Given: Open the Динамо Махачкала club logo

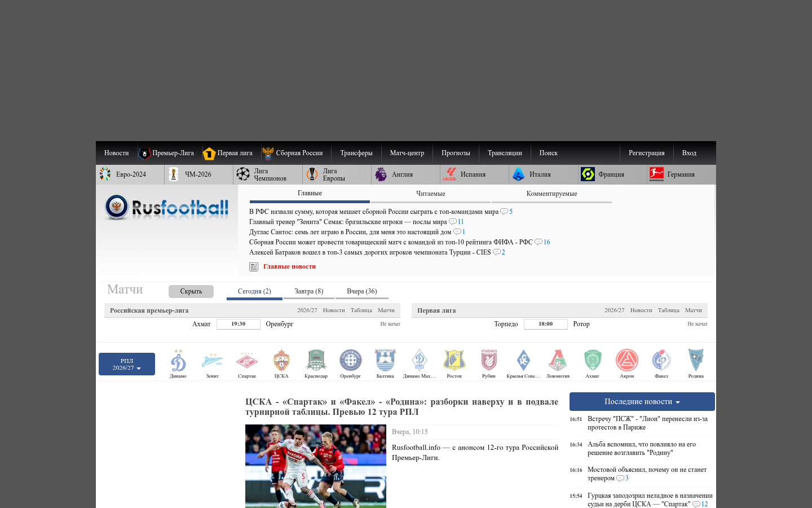Looking at the screenshot, I should 420,360.
